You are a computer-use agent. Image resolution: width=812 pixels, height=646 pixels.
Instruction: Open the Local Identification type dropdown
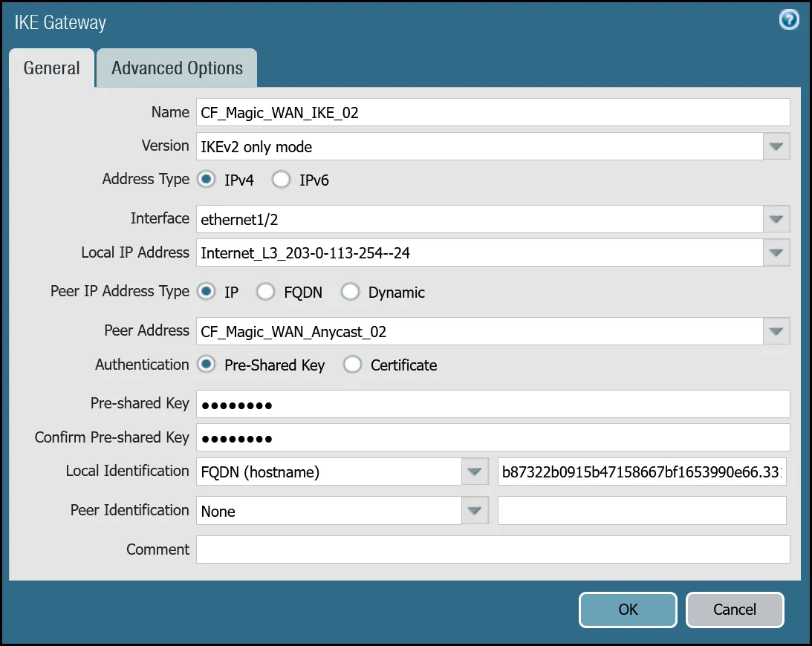point(475,472)
